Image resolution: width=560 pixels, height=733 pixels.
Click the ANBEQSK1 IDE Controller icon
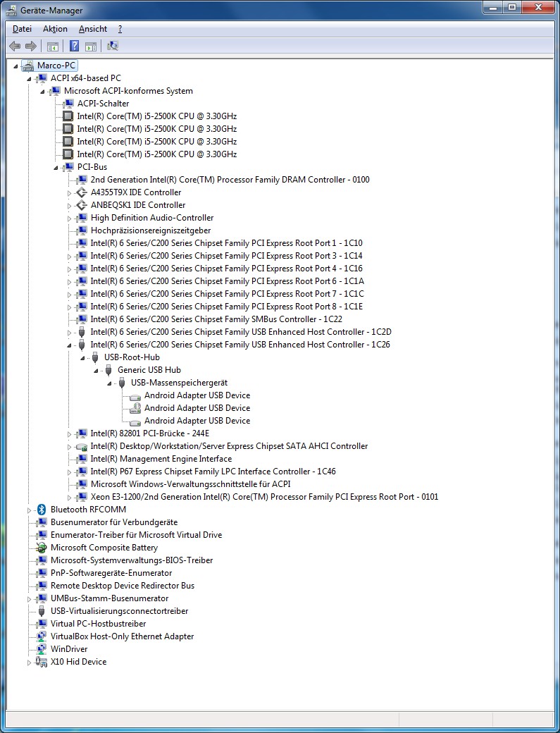(82, 205)
